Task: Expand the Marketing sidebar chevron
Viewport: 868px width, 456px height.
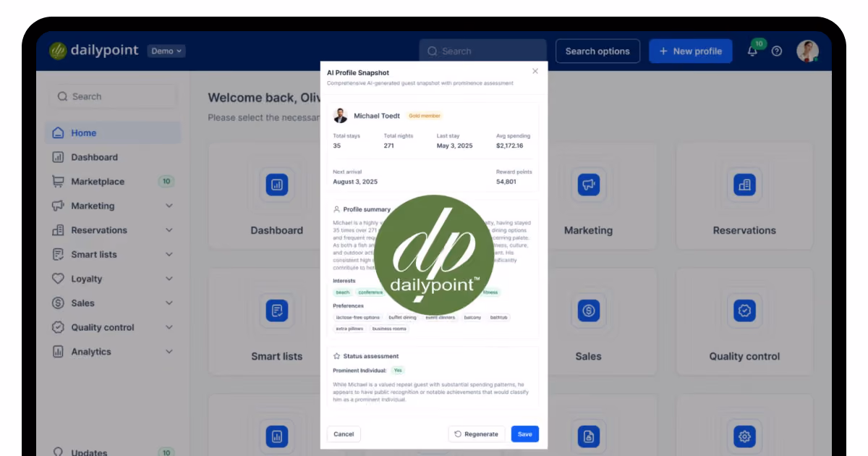Action: click(x=169, y=206)
